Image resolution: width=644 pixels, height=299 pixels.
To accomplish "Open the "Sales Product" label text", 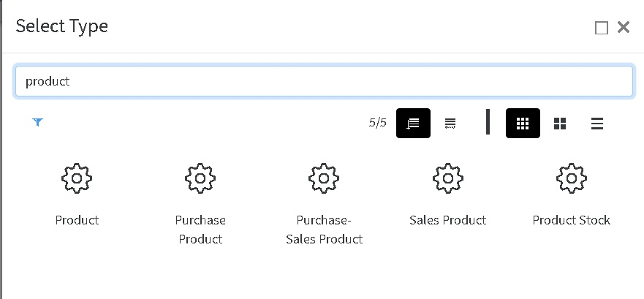I will pyautogui.click(x=447, y=220).
